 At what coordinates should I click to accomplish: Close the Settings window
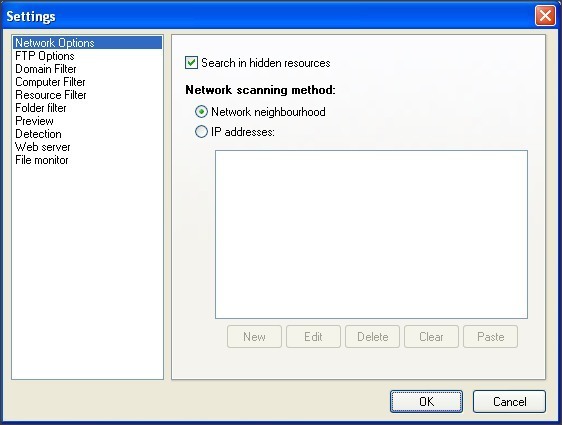click(545, 16)
